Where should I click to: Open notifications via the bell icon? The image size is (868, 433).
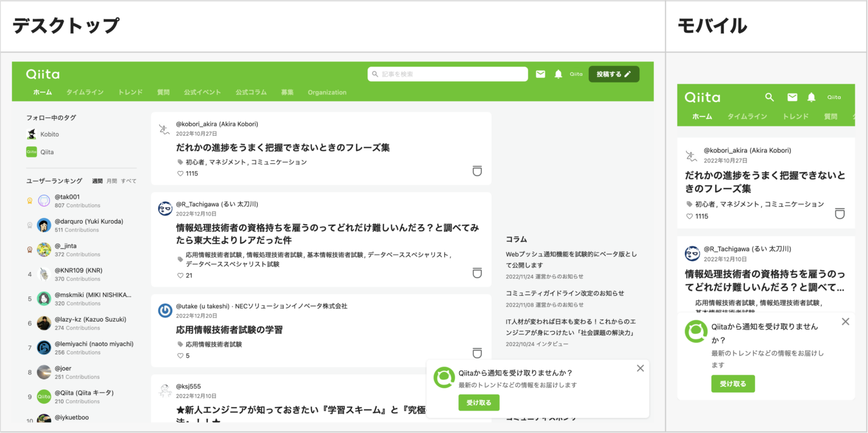558,73
